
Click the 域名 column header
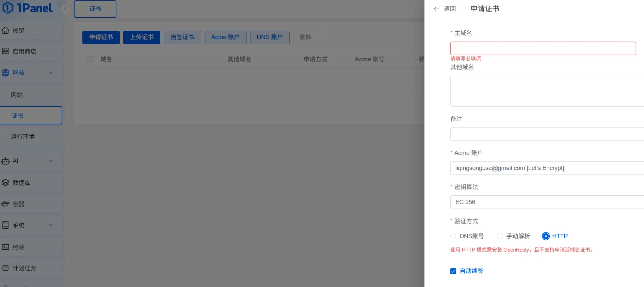coord(106,59)
